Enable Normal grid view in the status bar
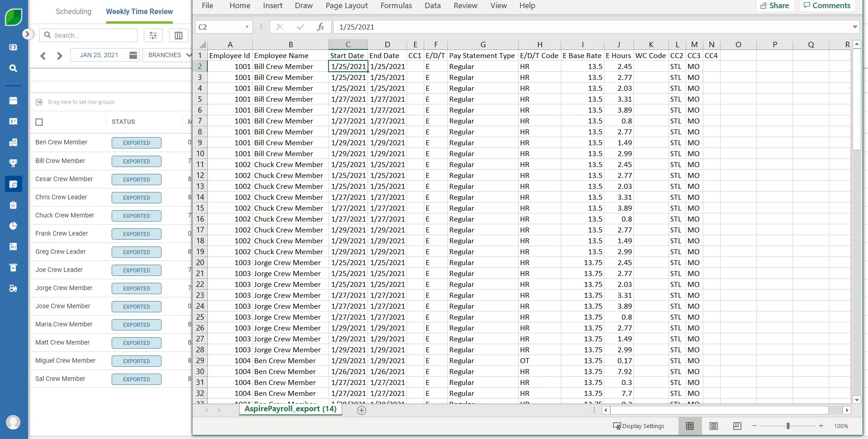 [690, 426]
